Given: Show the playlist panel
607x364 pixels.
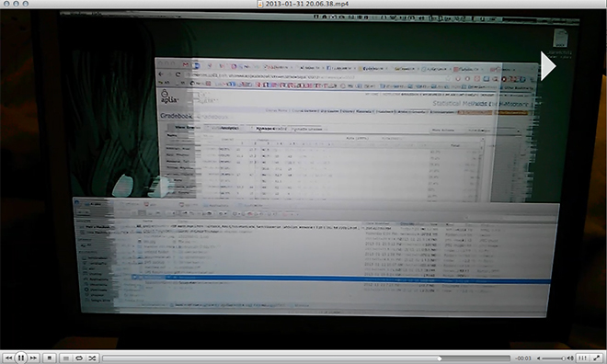Looking at the screenshot, I should (66, 358).
